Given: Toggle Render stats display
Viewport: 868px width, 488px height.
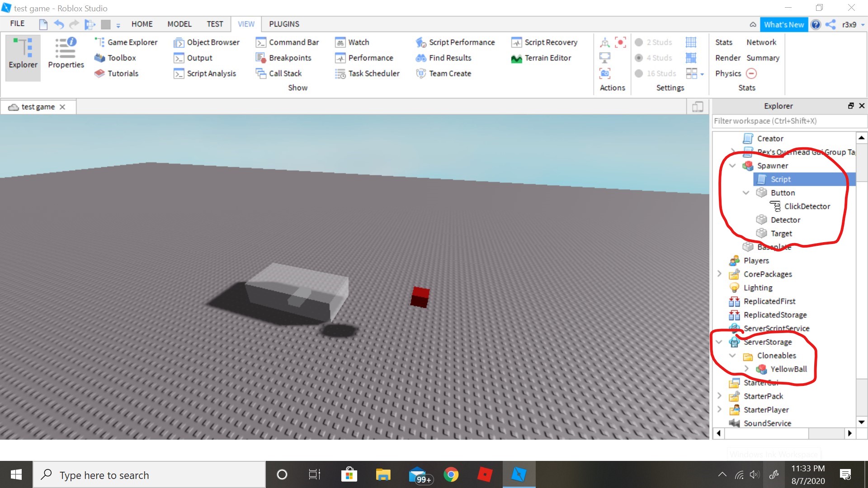Looking at the screenshot, I should (x=728, y=58).
